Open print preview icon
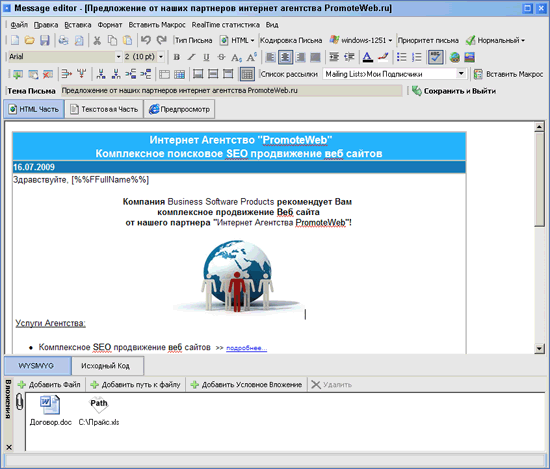 pyautogui.click(x=79, y=40)
